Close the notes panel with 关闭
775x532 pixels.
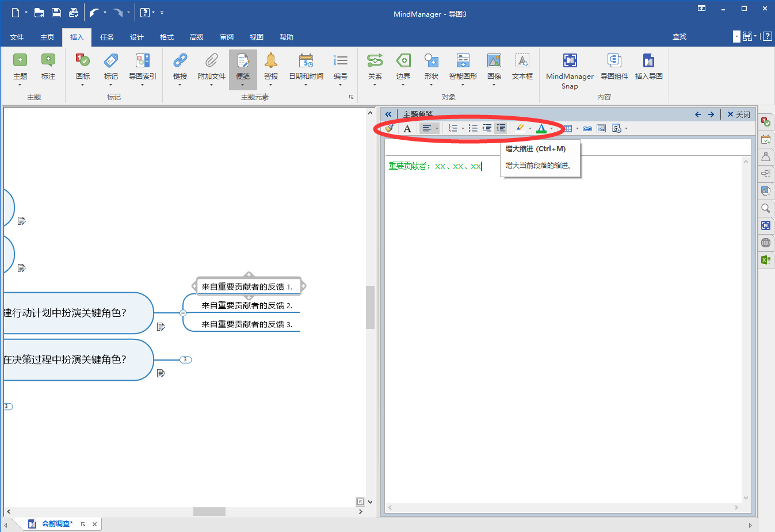(x=738, y=114)
